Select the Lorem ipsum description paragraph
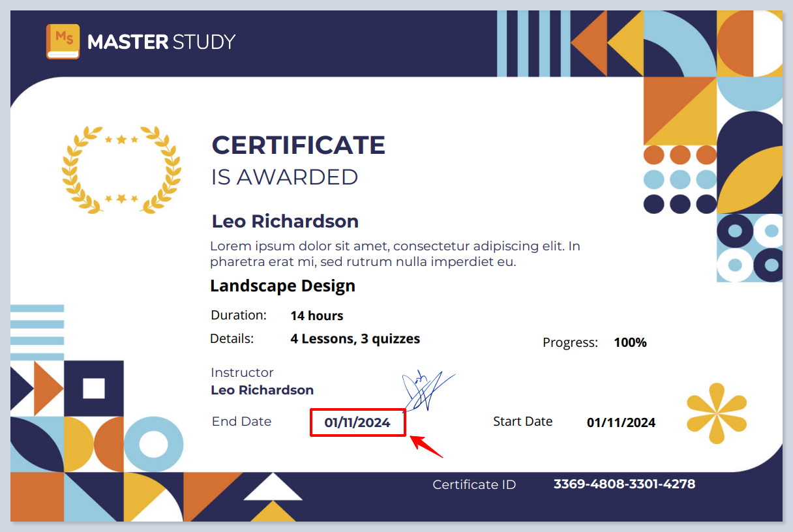The image size is (793, 532). (x=395, y=254)
